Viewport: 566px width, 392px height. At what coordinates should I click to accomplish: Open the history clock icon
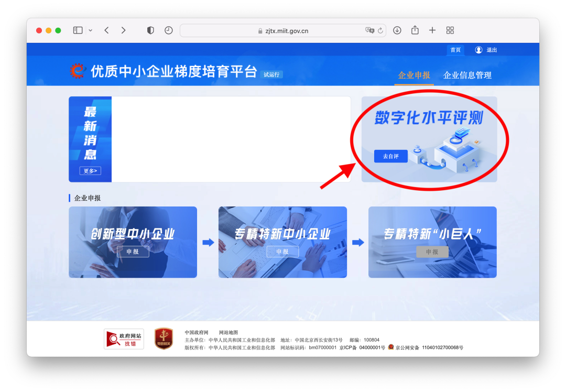click(x=169, y=30)
